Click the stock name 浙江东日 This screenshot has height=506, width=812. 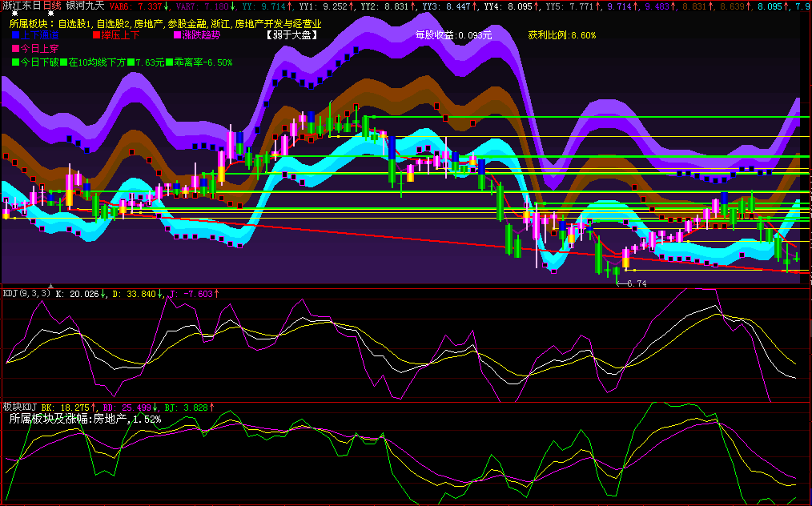(21, 6)
